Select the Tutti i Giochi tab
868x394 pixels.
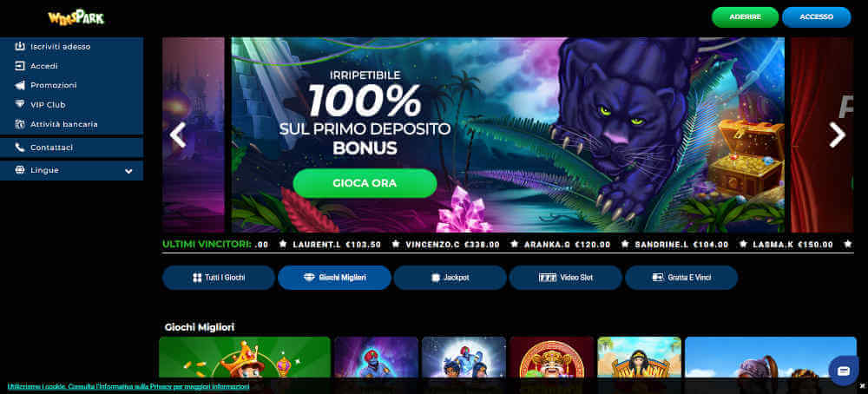(219, 278)
